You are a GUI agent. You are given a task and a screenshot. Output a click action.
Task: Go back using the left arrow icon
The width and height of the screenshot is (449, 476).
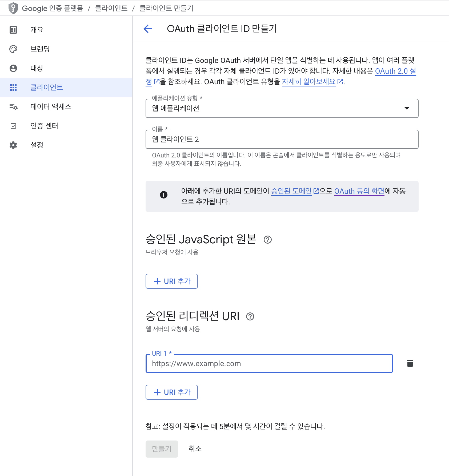[148, 29]
